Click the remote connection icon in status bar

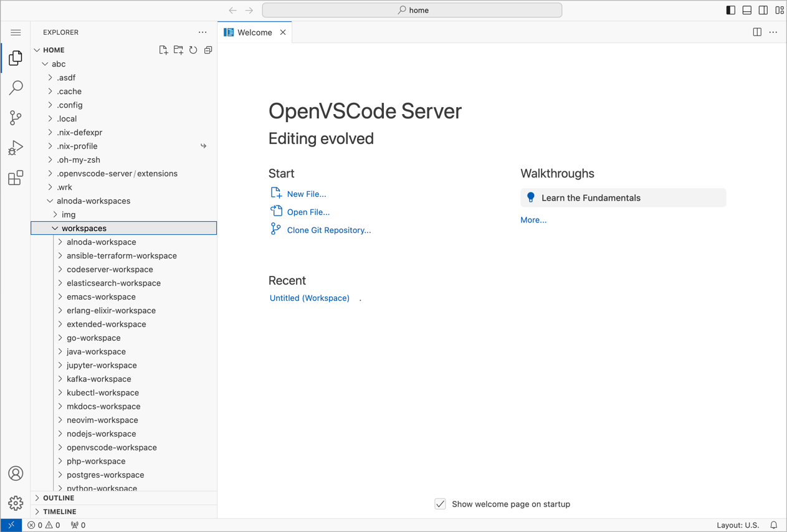pos(11,525)
